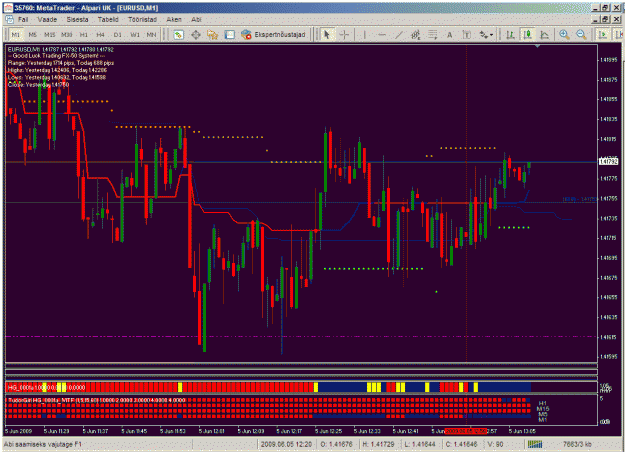Open the Navigator folder-star icon
The image size is (625, 452).
point(212,35)
